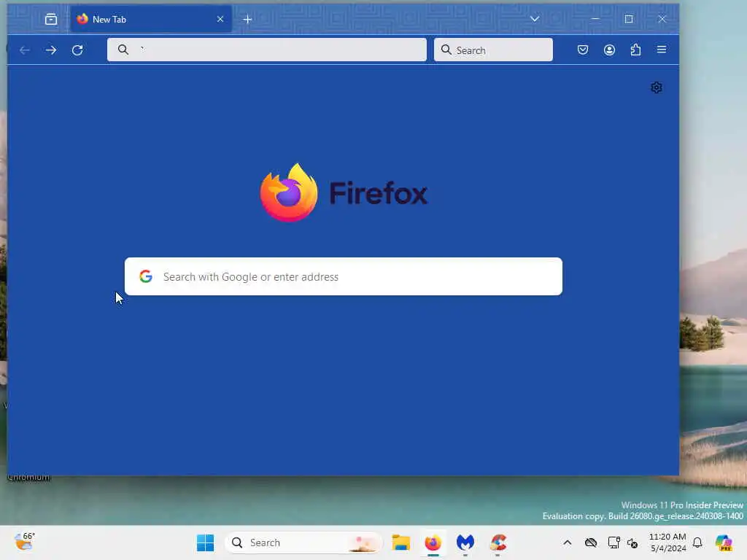
Task: Expand the list all tabs chevron
Action: coord(535,19)
